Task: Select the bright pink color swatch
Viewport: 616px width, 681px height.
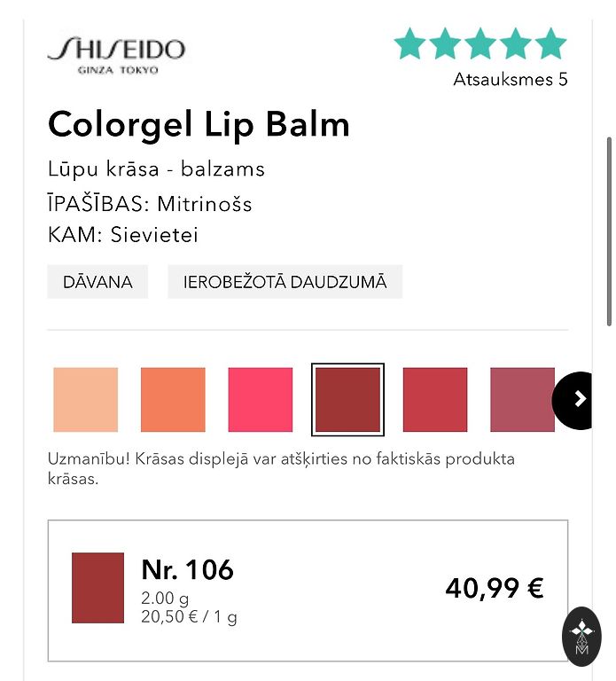Action: point(261,400)
